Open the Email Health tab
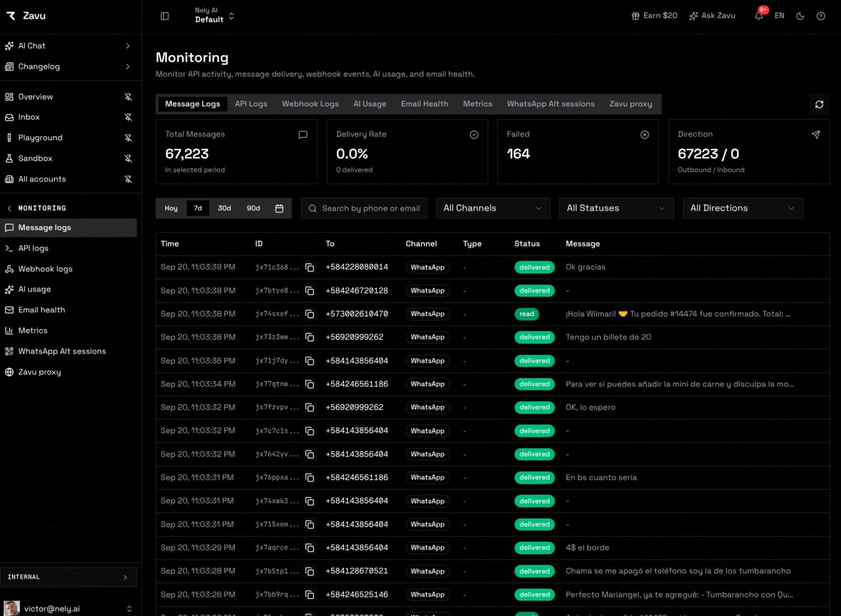Screen dimensions: 841x616 pyautogui.click(x=425, y=104)
